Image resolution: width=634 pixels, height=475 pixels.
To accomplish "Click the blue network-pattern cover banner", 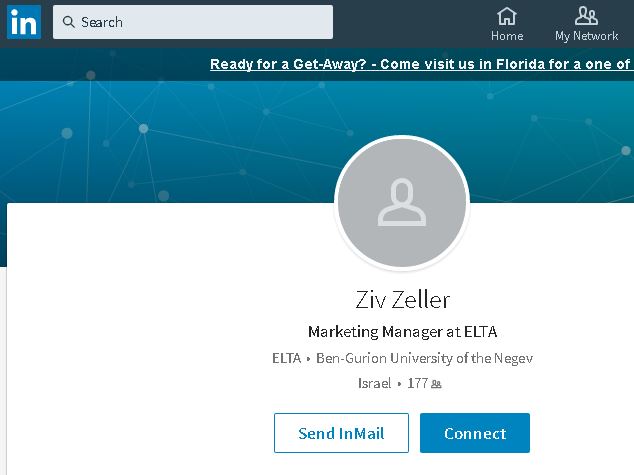I will click(150, 140).
